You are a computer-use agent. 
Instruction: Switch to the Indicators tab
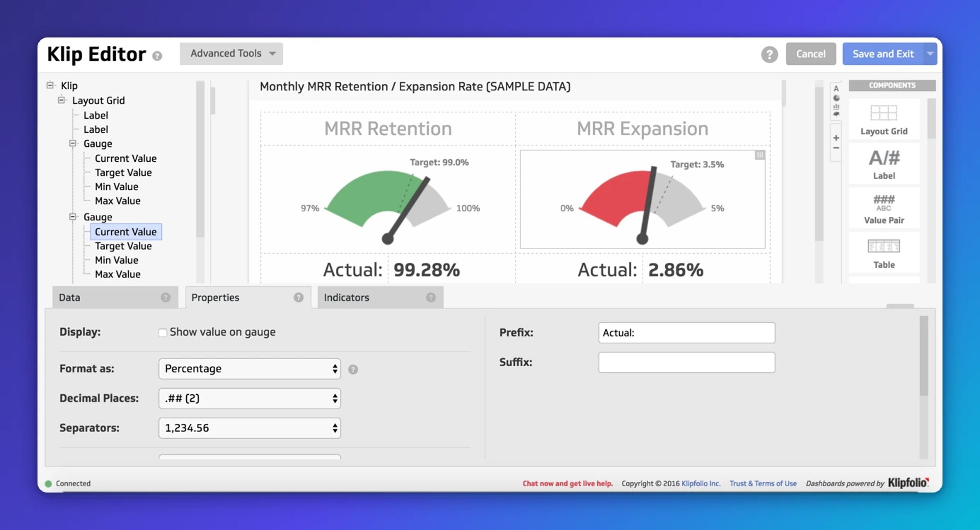(x=380, y=297)
